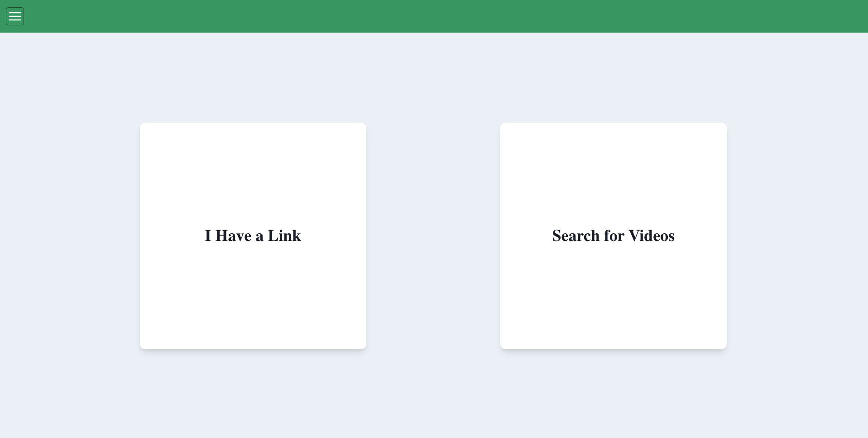Click the word Videos in the right card
The height and width of the screenshot is (438, 868).
[x=652, y=236]
